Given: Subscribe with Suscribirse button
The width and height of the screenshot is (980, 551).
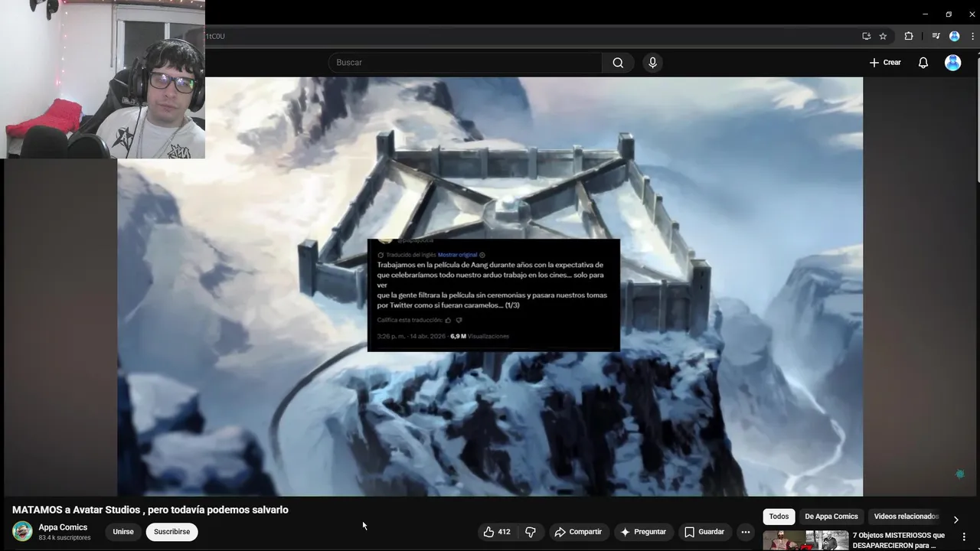Looking at the screenshot, I should (172, 532).
